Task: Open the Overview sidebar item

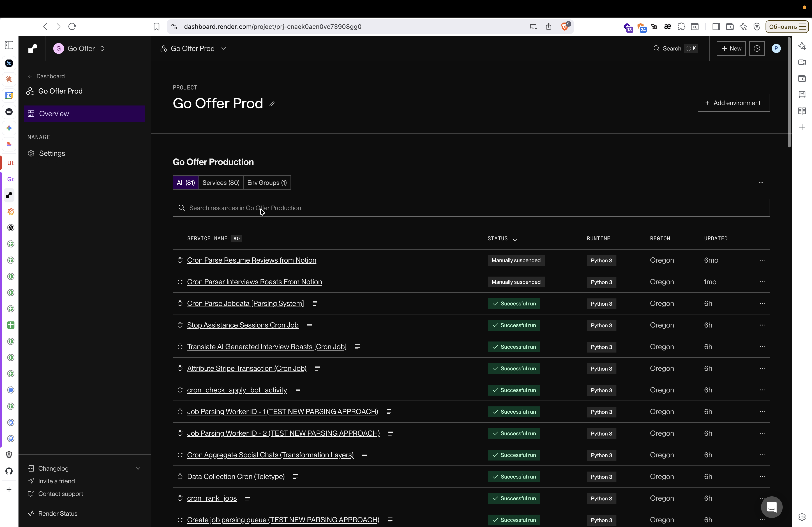Action: 85,114
